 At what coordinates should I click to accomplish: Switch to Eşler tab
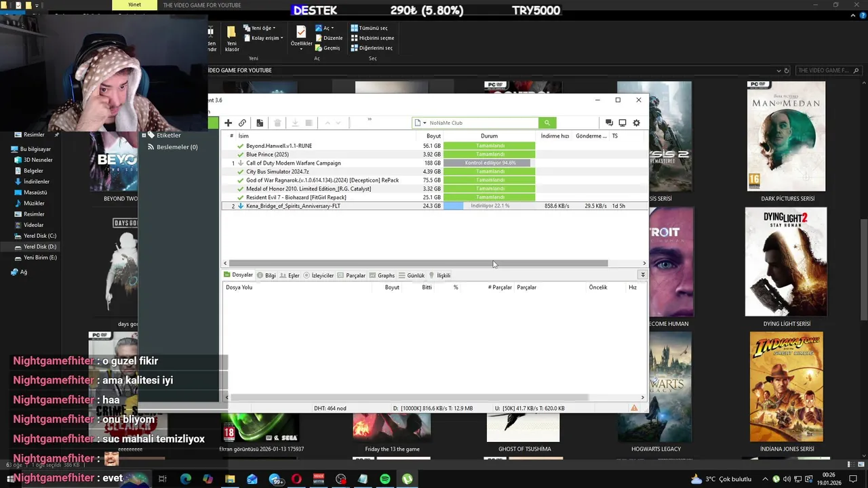(x=290, y=275)
